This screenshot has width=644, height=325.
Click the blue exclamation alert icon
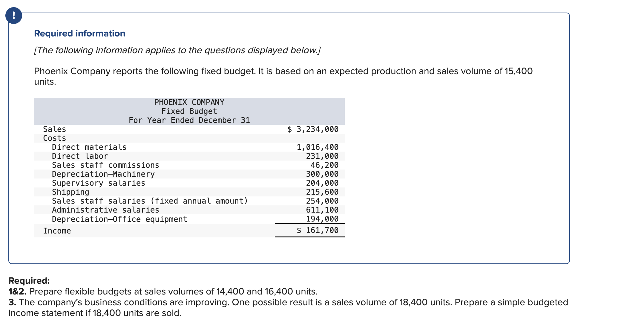pos(13,16)
